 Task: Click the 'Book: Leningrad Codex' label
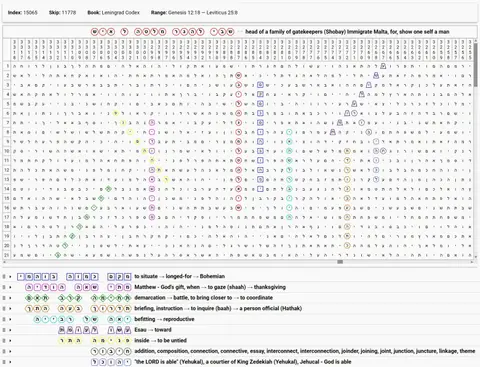113,13
